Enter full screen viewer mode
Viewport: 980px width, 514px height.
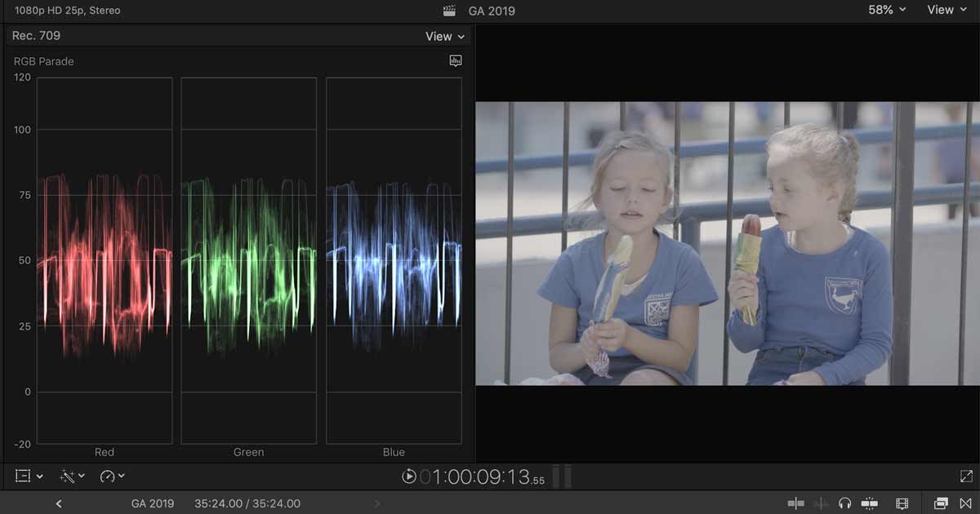966,476
